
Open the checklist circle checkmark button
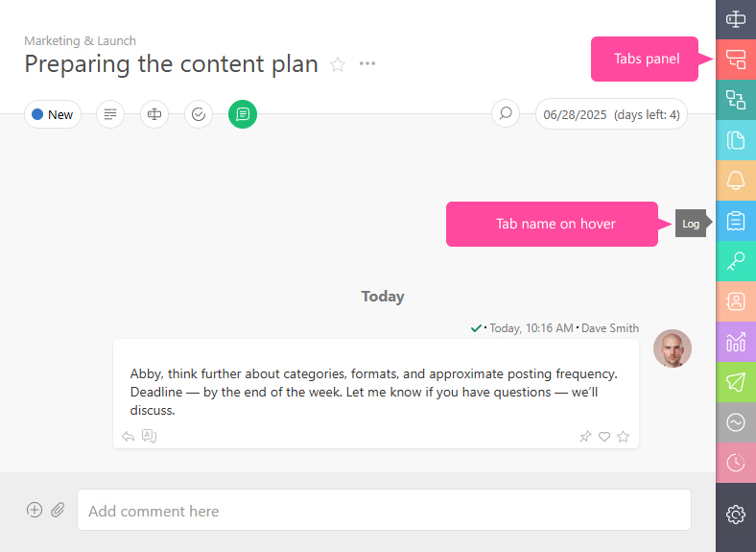coord(199,114)
